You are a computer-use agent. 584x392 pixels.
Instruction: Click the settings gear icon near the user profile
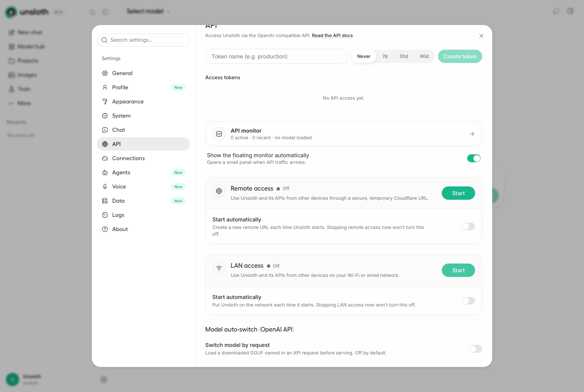pyautogui.click(x=104, y=379)
